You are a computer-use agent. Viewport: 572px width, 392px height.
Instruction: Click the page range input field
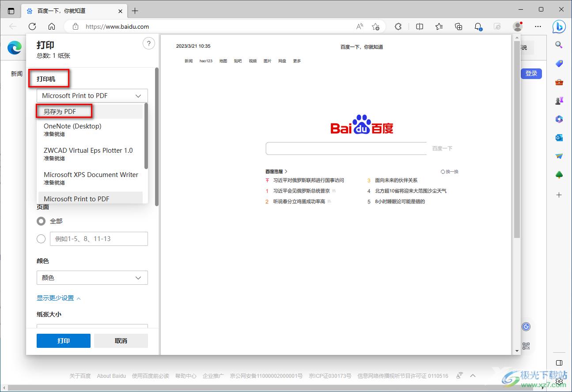(99, 239)
